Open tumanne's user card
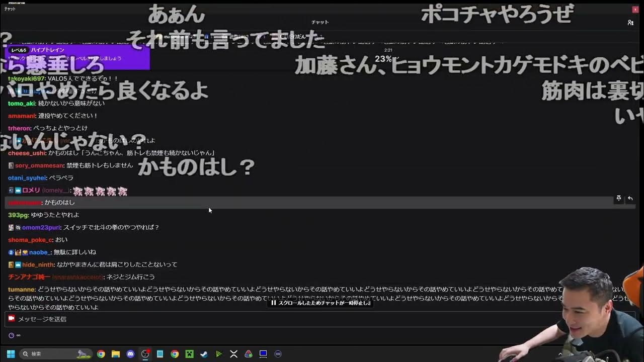This screenshot has height=362, width=644. pyautogui.click(x=22, y=290)
